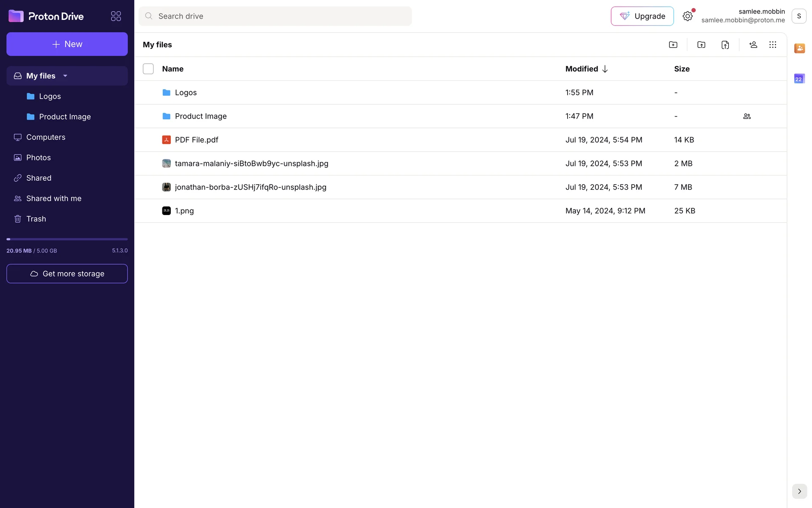Switch layout using the grid view icon
This screenshot has width=812, height=508.
pos(773,45)
